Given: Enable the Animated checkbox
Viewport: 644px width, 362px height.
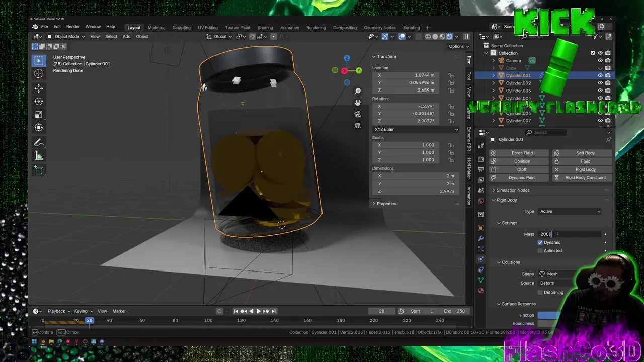Looking at the screenshot, I should tap(540, 251).
